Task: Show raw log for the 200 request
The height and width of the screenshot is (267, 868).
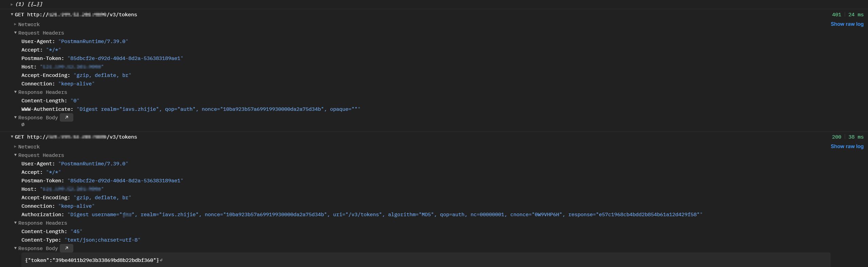Action: 847,146
